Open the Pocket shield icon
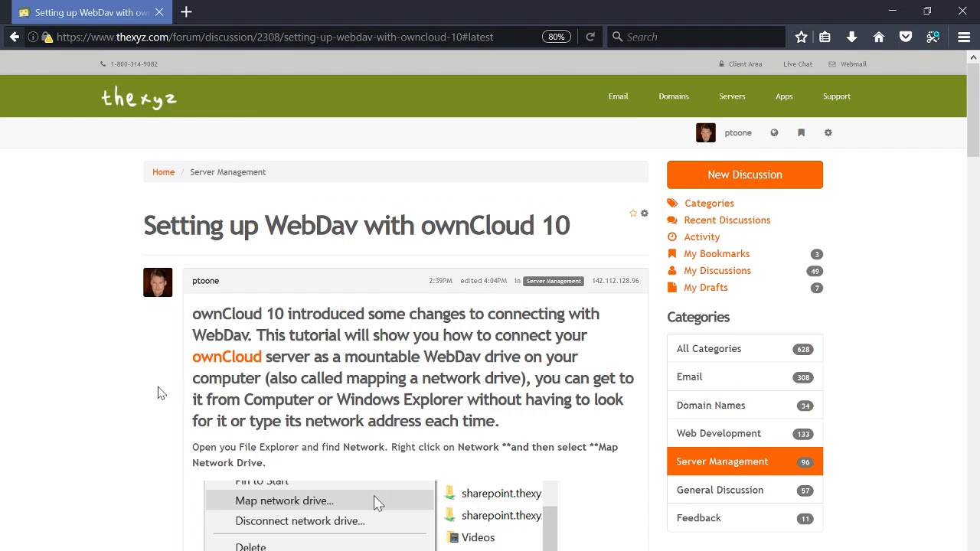This screenshot has width=980, height=551. 906,37
